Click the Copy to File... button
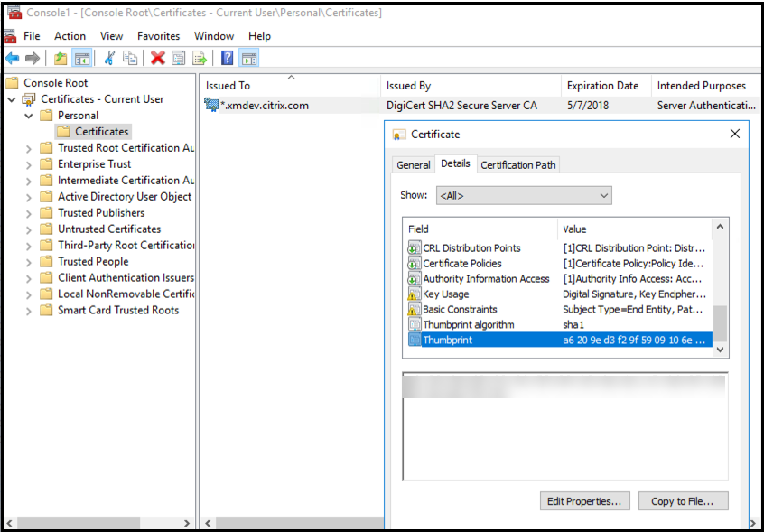 pyautogui.click(x=683, y=500)
